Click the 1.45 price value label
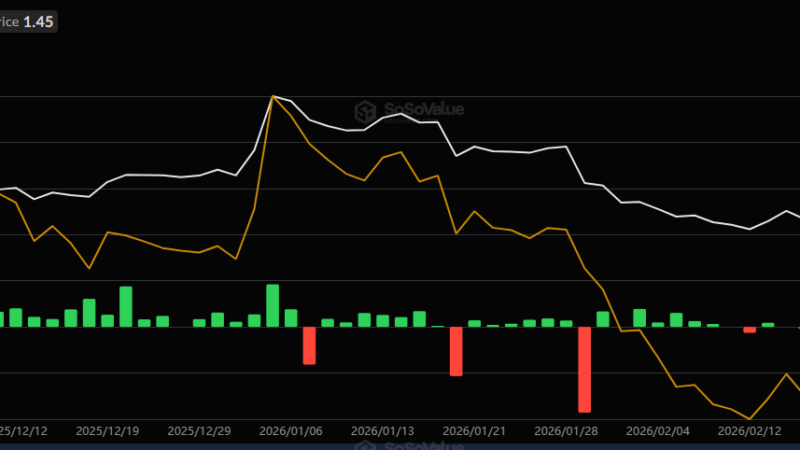 [x=38, y=22]
